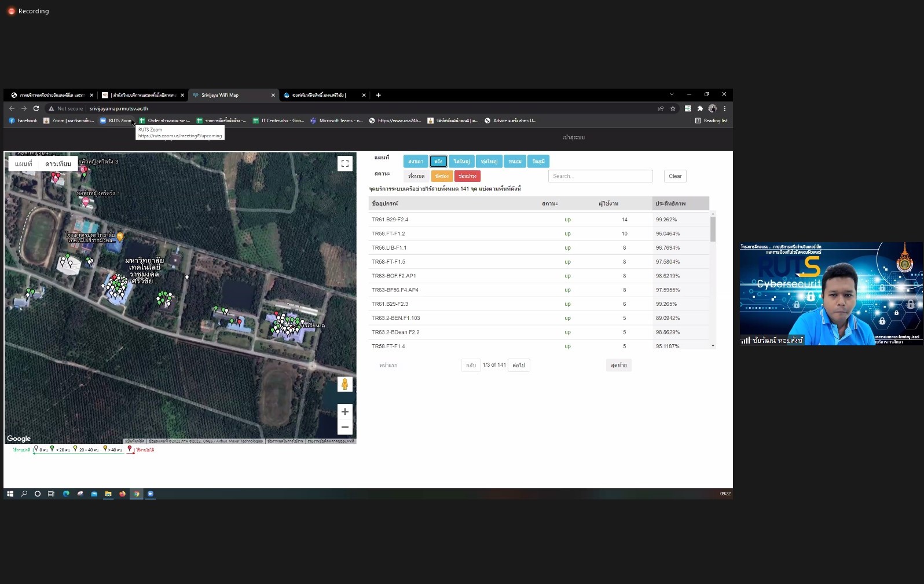Switch map to แผนที่ map view

point(24,164)
